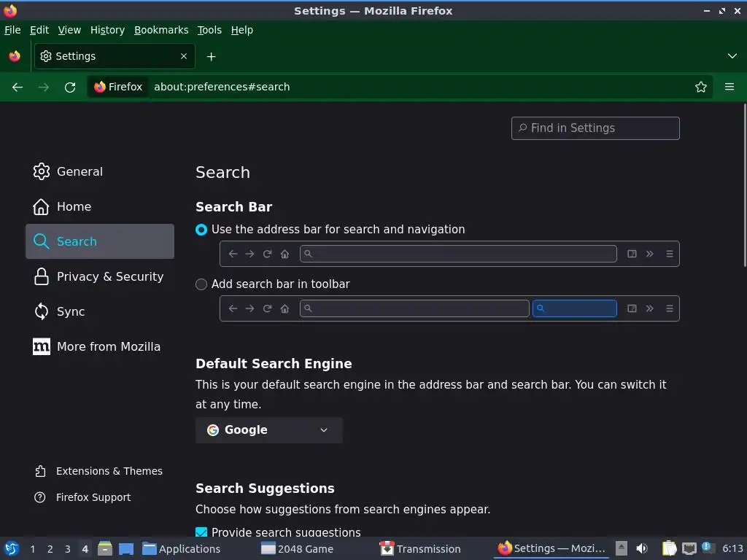Click the grayed forward navigation arrow

[x=43, y=87]
